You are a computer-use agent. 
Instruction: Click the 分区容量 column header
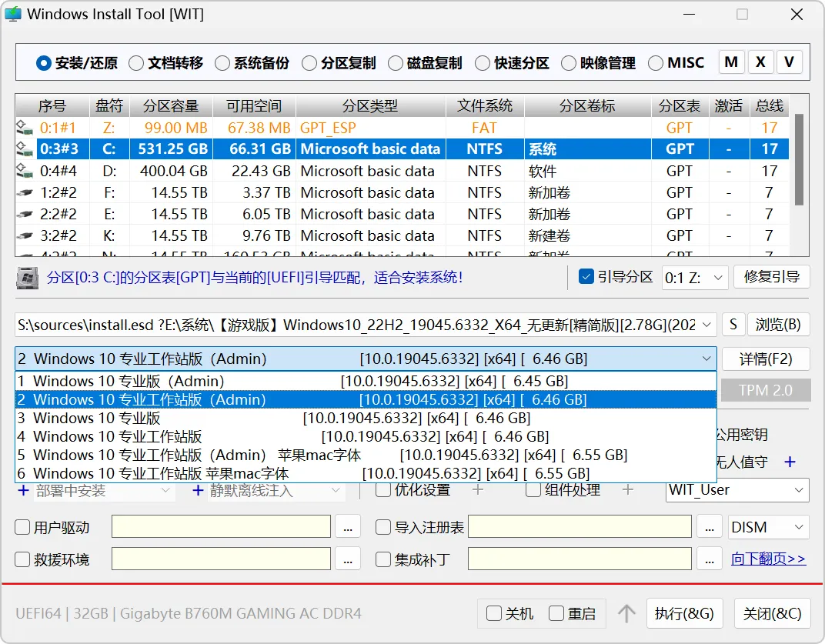171,105
